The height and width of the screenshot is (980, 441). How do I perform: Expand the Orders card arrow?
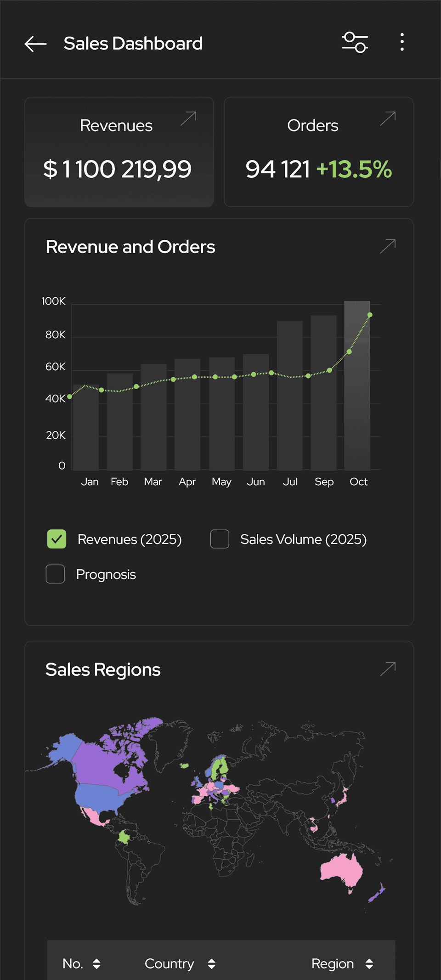[x=388, y=119]
